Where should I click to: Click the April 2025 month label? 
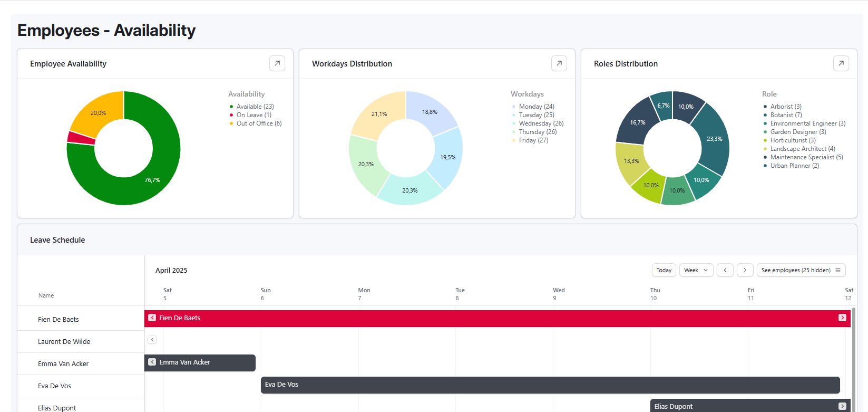point(171,270)
